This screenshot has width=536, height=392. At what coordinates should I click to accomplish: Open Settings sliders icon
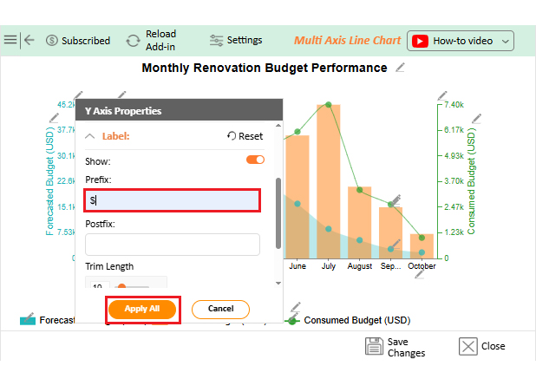click(216, 40)
